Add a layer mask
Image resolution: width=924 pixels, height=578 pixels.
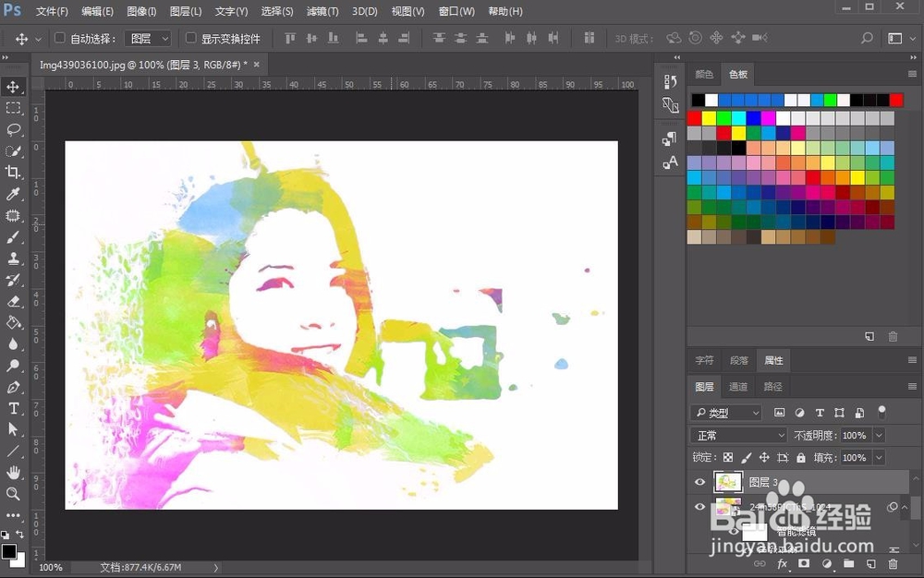[804, 564]
